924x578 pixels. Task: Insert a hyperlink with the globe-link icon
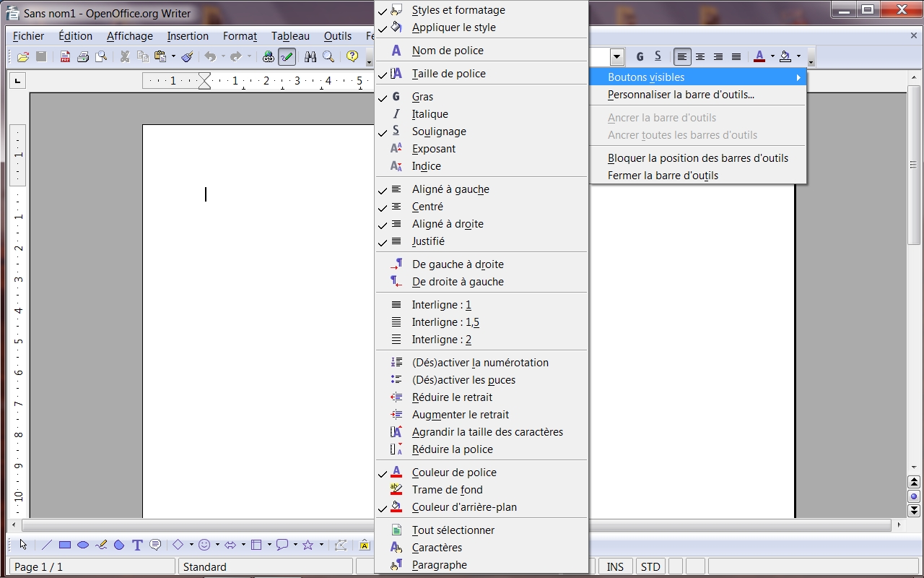point(269,56)
